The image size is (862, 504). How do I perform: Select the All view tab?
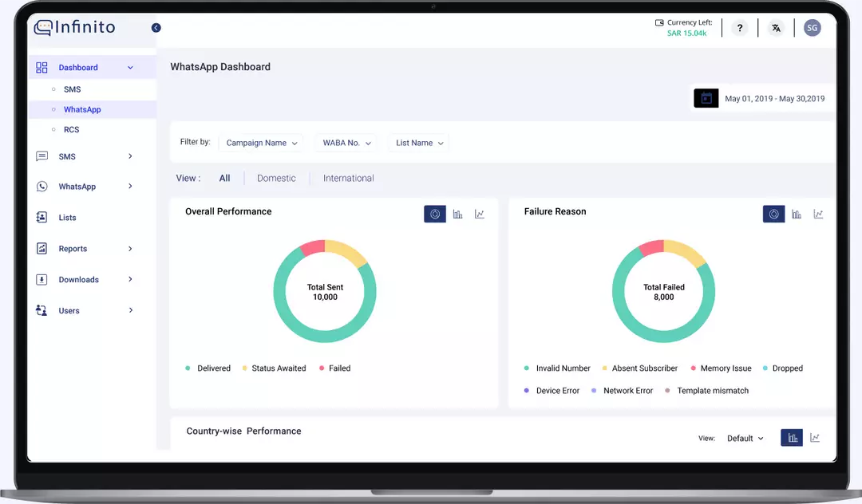224,178
